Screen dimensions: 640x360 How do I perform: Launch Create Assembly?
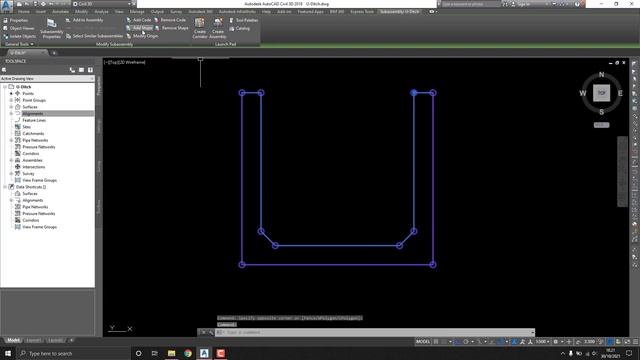click(x=218, y=28)
